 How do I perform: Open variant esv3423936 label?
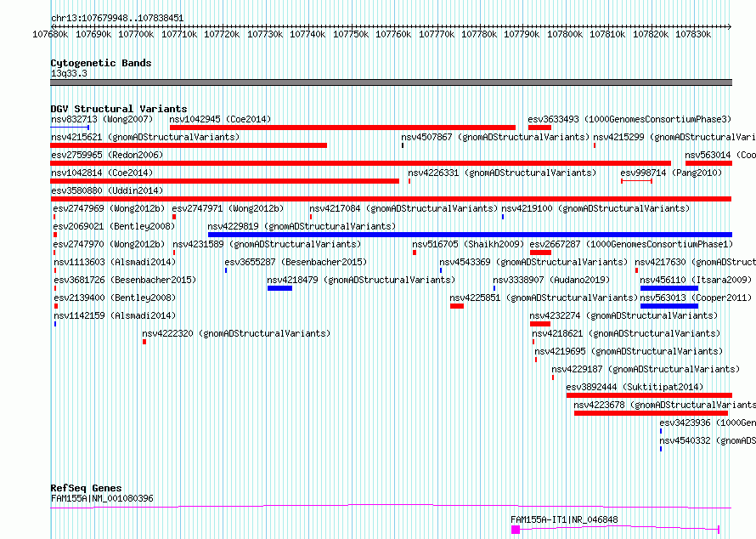click(x=708, y=423)
